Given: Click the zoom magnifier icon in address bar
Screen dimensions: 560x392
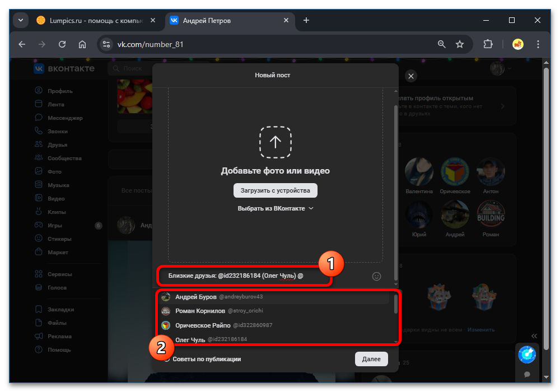Looking at the screenshot, I should [x=442, y=44].
